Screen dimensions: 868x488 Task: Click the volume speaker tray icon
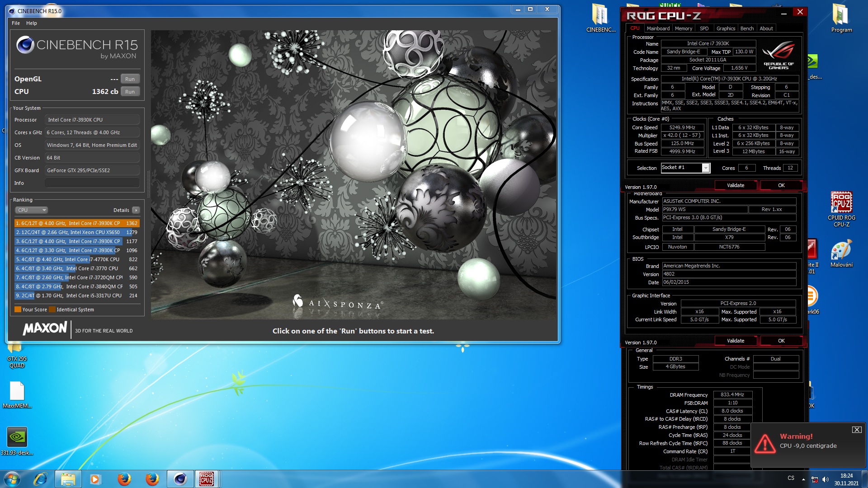click(826, 479)
